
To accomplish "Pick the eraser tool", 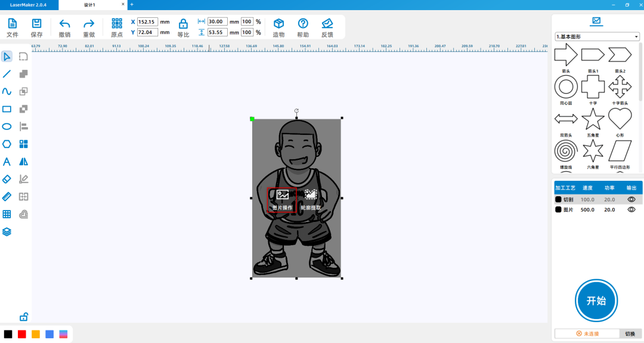I will pyautogui.click(x=7, y=179).
